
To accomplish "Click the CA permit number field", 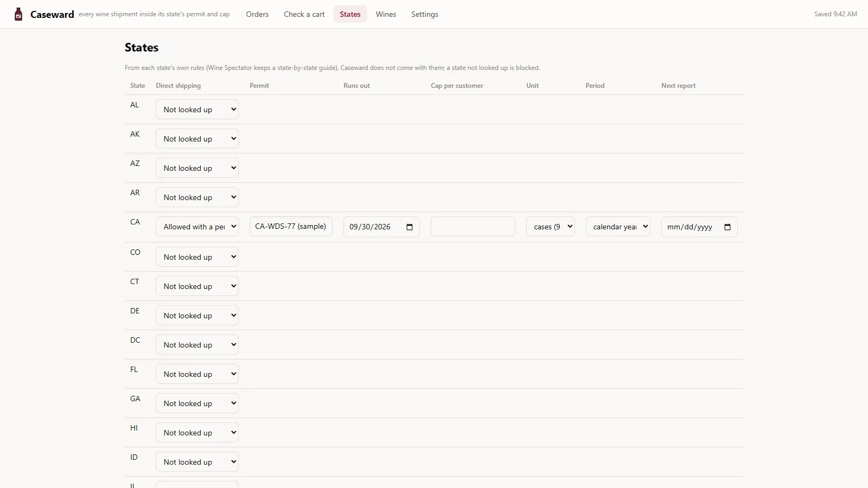I will coord(291,227).
